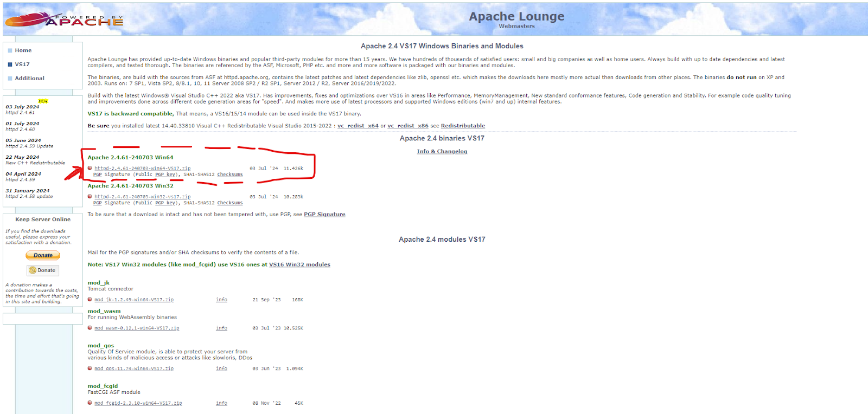Click the square bullet next to VS17

point(10,64)
